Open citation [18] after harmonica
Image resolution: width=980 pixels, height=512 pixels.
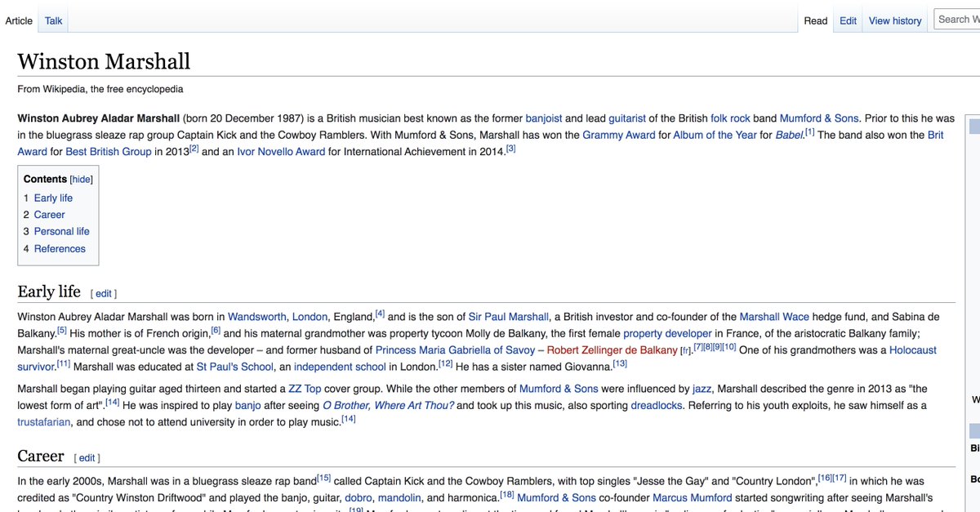click(507, 495)
